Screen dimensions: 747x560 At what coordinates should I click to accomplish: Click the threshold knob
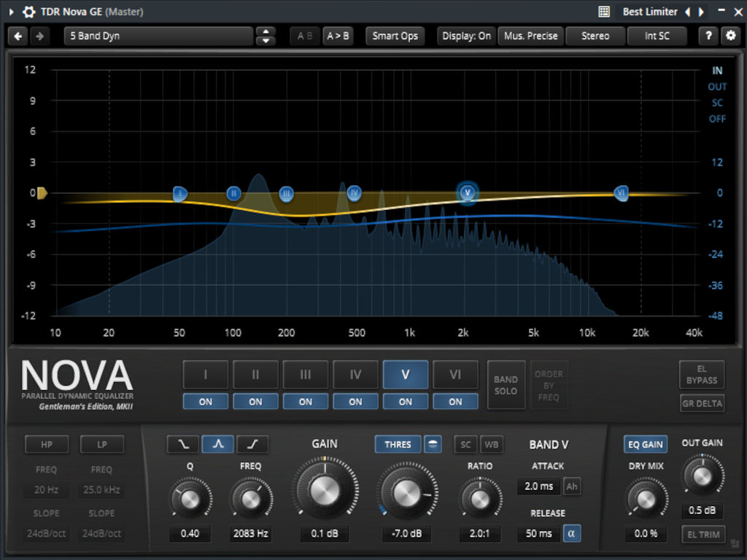[x=406, y=492]
